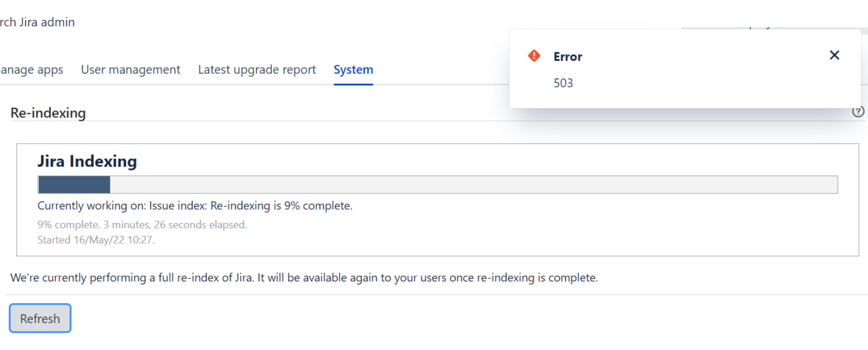Click the full re-index notice paragraph
Image resolution: width=868 pixels, height=350 pixels.
click(304, 278)
